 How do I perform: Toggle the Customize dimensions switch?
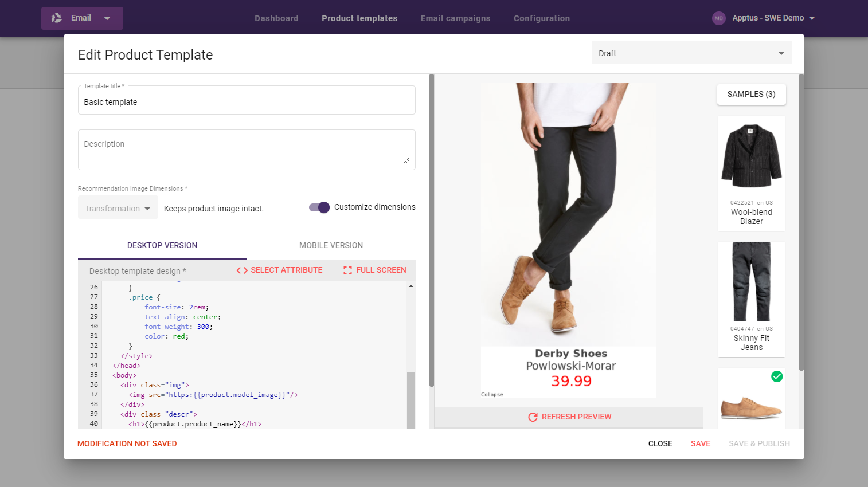(319, 207)
